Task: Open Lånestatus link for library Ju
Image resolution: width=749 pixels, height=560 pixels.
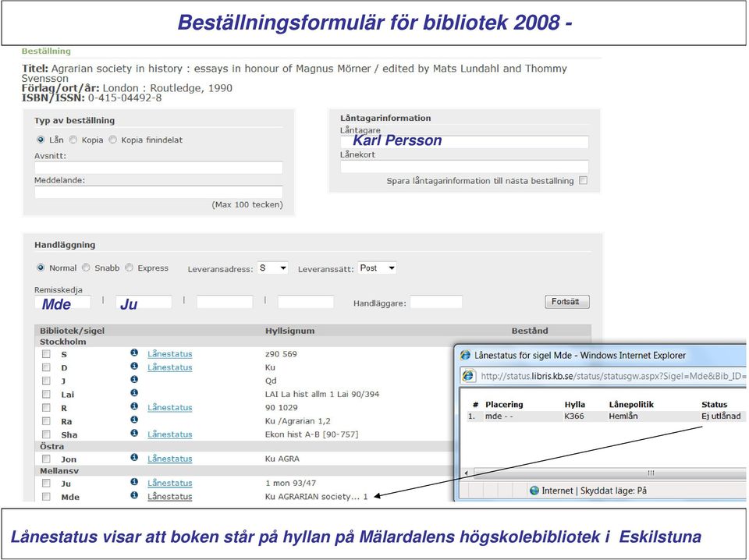Action: tap(169, 483)
